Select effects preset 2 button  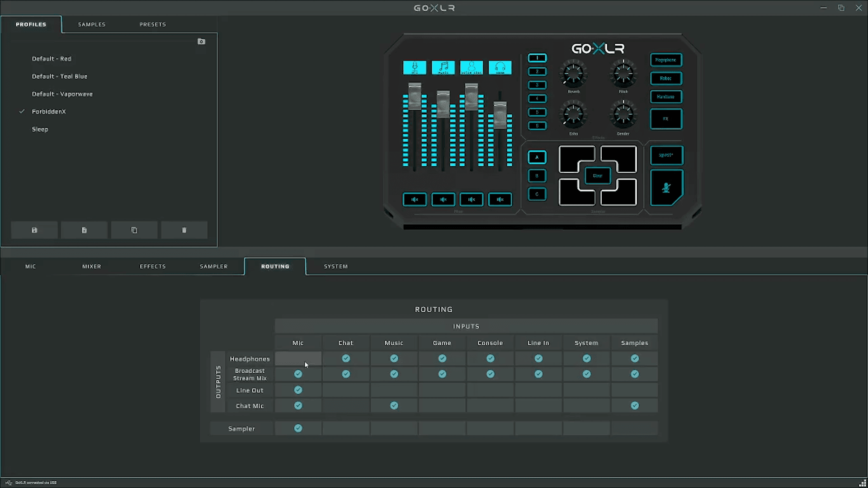pos(537,71)
